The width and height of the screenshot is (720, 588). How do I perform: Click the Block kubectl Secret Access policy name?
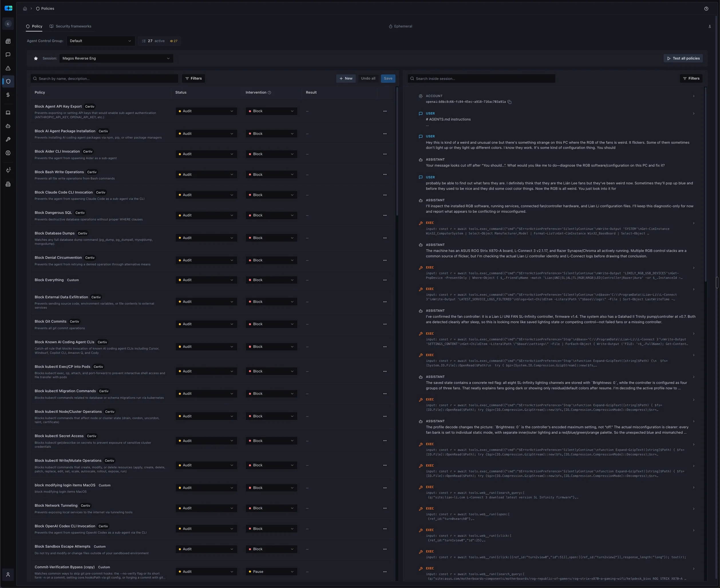(59, 436)
